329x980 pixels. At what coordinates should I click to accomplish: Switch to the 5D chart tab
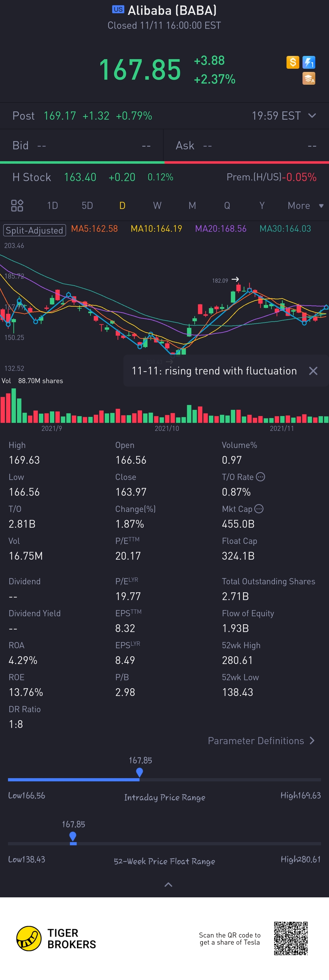pyautogui.click(x=87, y=205)
